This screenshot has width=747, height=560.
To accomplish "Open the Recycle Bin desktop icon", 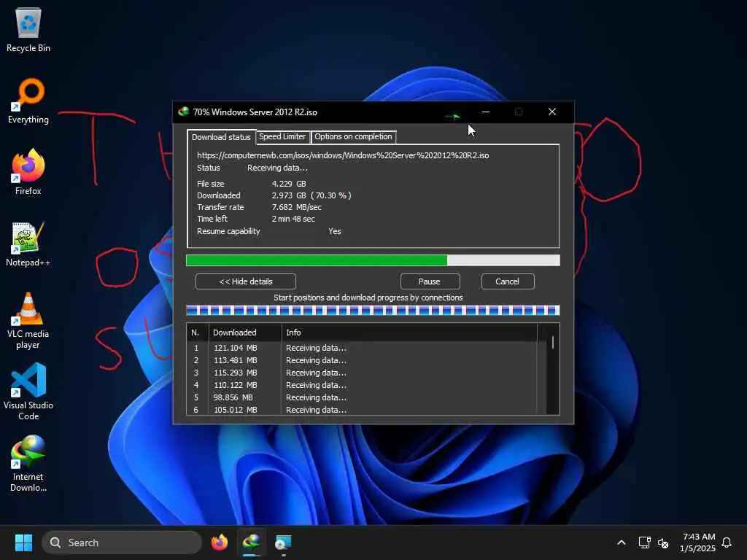I will coord(28,29).
